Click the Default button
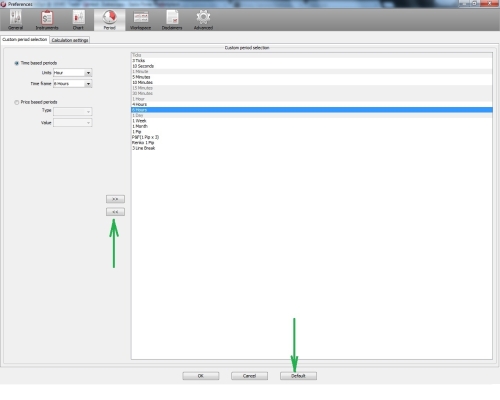Image resolution: width=500 pixels, height=400 pixels. pos(298,376)
